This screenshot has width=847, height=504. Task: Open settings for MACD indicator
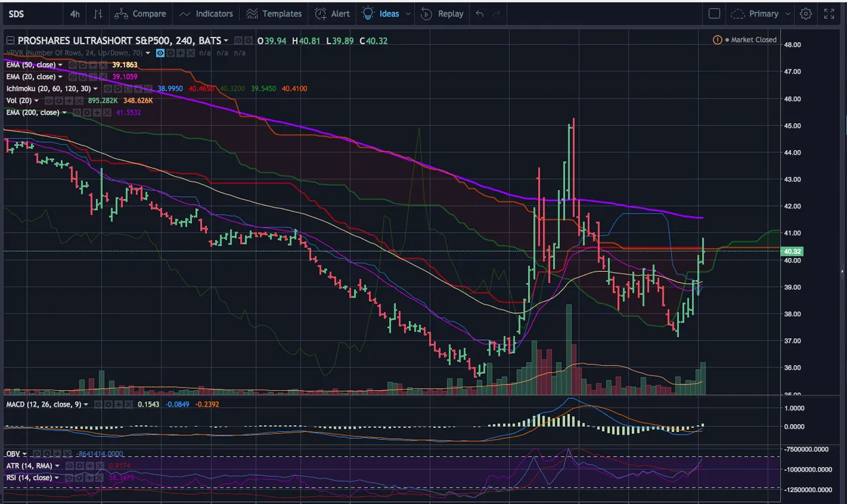pos(108,403)
